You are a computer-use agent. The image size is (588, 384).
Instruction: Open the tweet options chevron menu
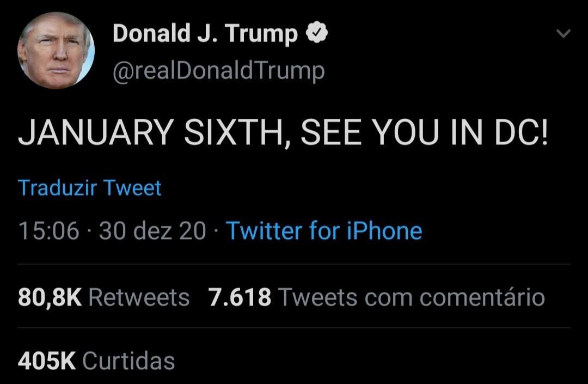(x=563, y=34)
